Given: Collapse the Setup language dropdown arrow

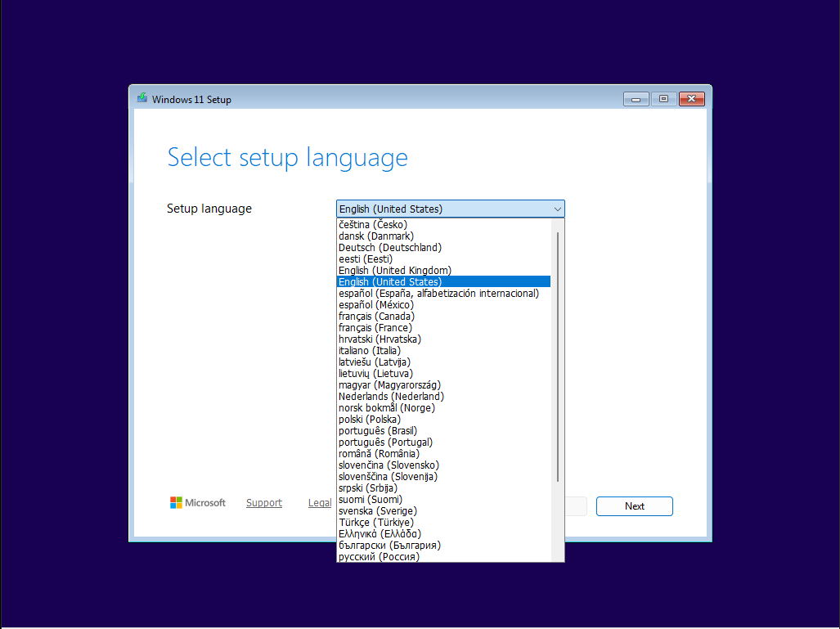Looking at the screenshot, I should click(x=557, y=209).
